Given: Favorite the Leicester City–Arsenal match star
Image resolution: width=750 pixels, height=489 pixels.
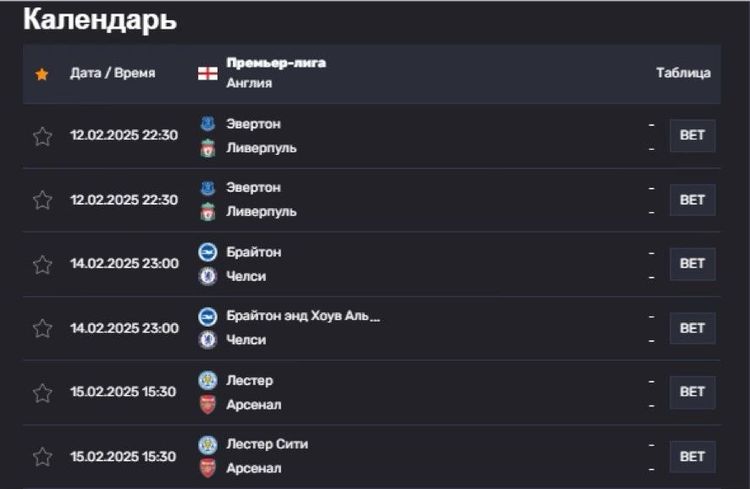Looking at the screenshot, I should click(43, 456).
